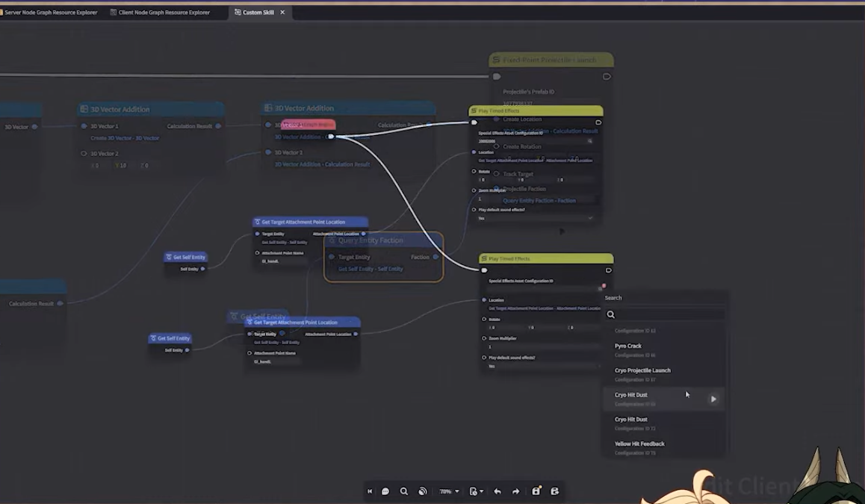This screenshot has height=504, width=865.
Task: Close the Custom Skill tab
Action: 282,12
